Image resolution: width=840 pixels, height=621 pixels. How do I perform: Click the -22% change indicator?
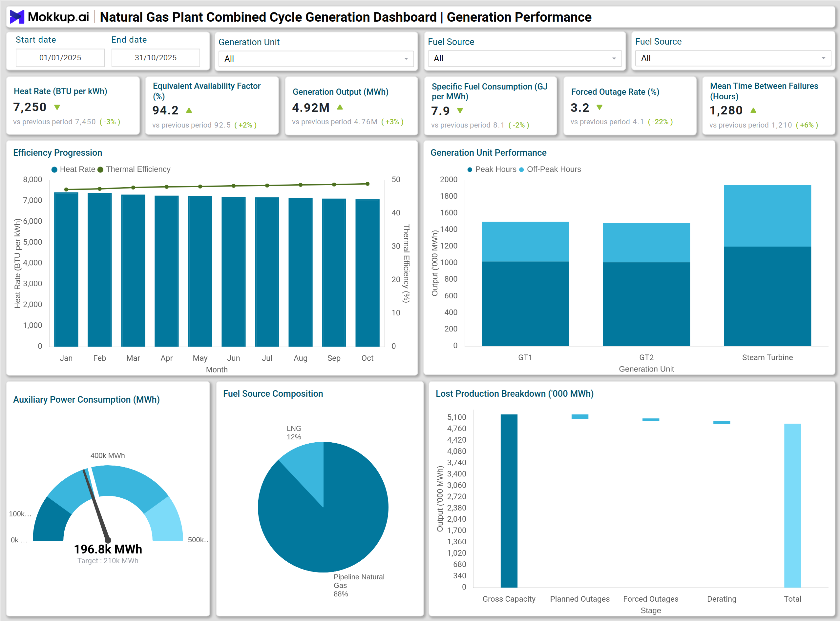tap(660, 122)
